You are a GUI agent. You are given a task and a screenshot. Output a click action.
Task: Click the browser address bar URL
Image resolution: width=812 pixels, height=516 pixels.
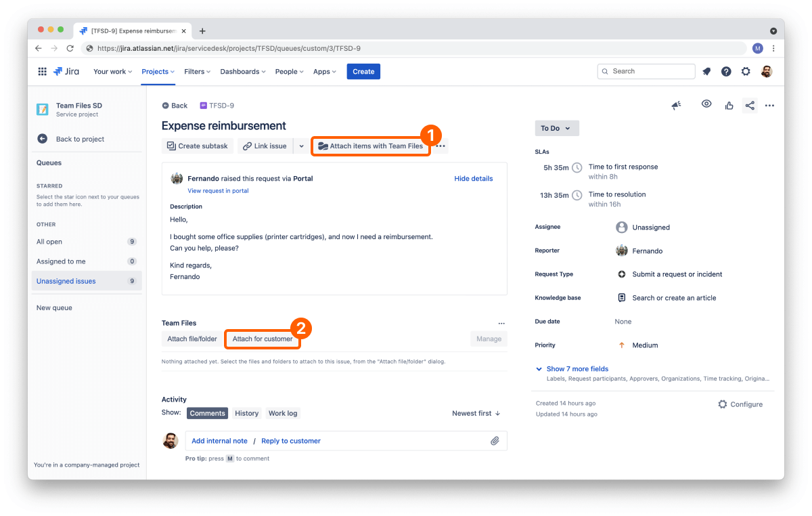coord(229,49)
